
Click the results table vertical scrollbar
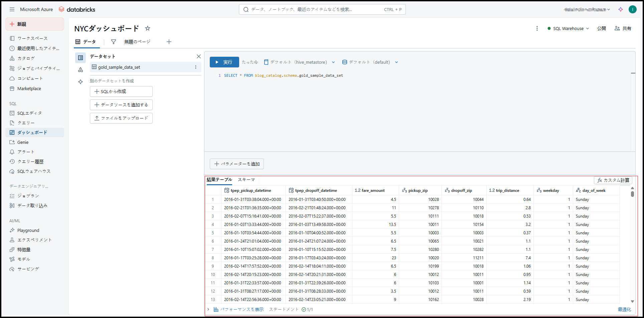pyautogui.click(x=632, y=194)
